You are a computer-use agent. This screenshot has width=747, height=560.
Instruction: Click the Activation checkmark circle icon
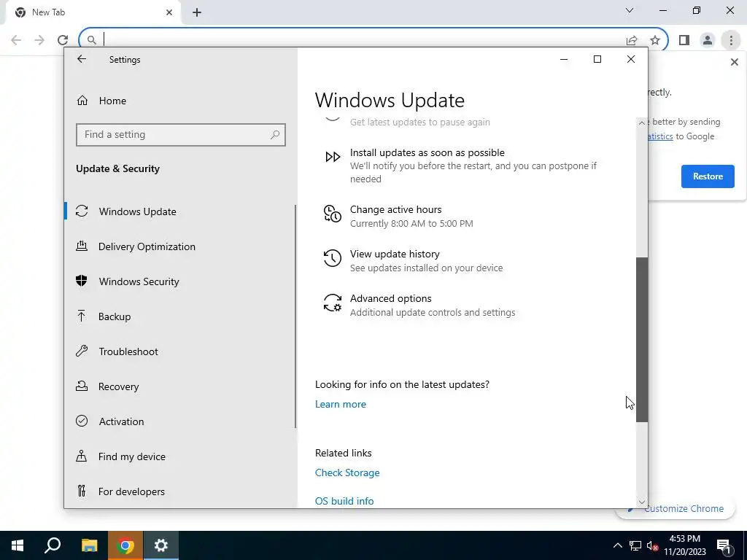pyautogui.click(x=82, y=421)
